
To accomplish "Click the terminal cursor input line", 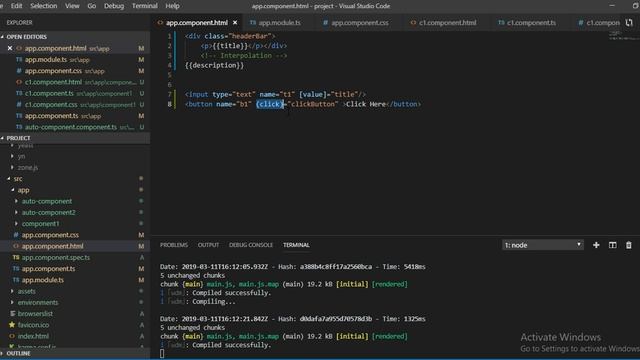I will (162, 353).
